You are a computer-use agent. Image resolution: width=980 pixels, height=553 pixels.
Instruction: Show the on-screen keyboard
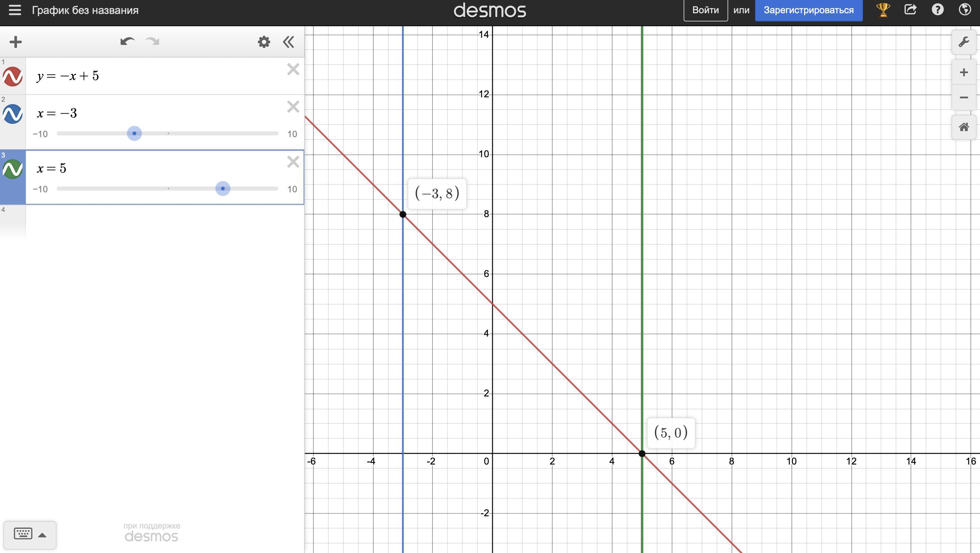pos(23,534)
